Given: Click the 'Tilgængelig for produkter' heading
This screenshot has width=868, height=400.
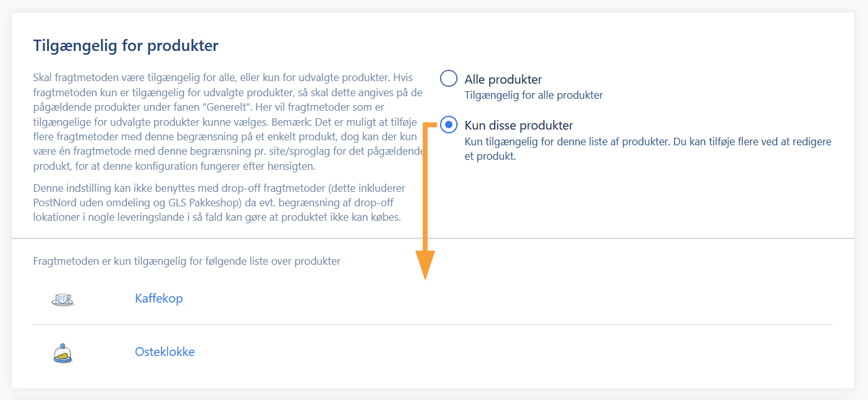Looking at the screenshot, I should (x=126, y=46).
